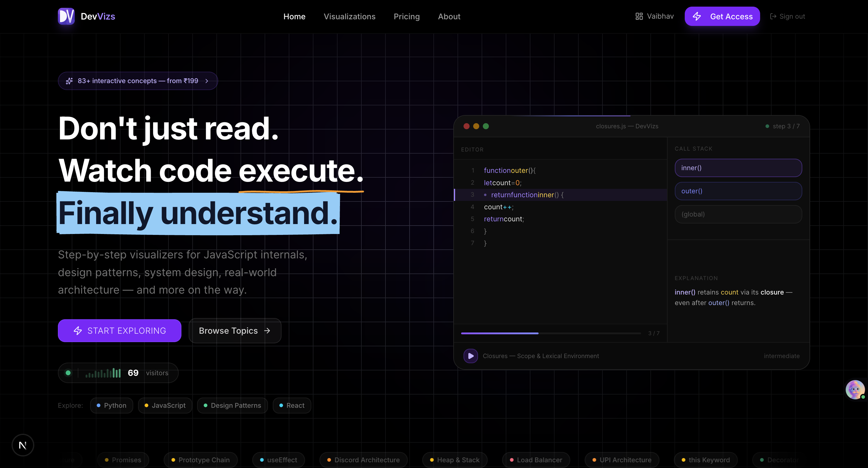Go to the Pricing page
The height and width of the screenshot is (468, 868).
point(406,16)
